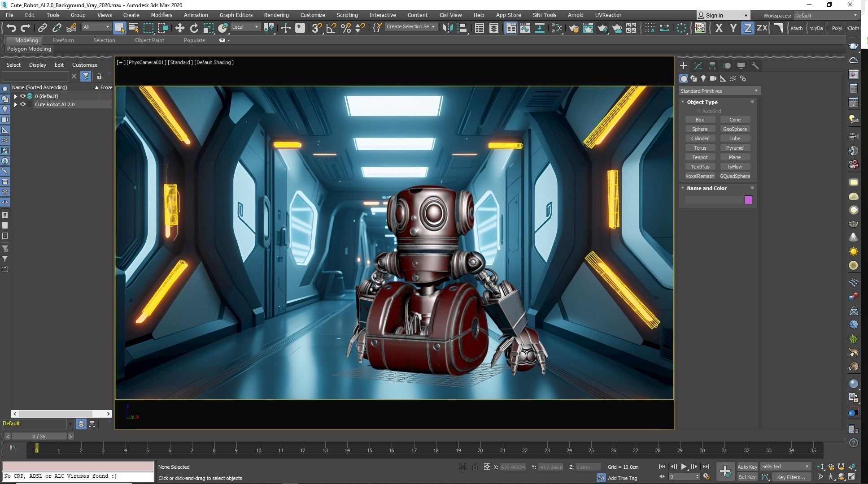Switch to the Object Paint ribbon tab

click(149, 40)
